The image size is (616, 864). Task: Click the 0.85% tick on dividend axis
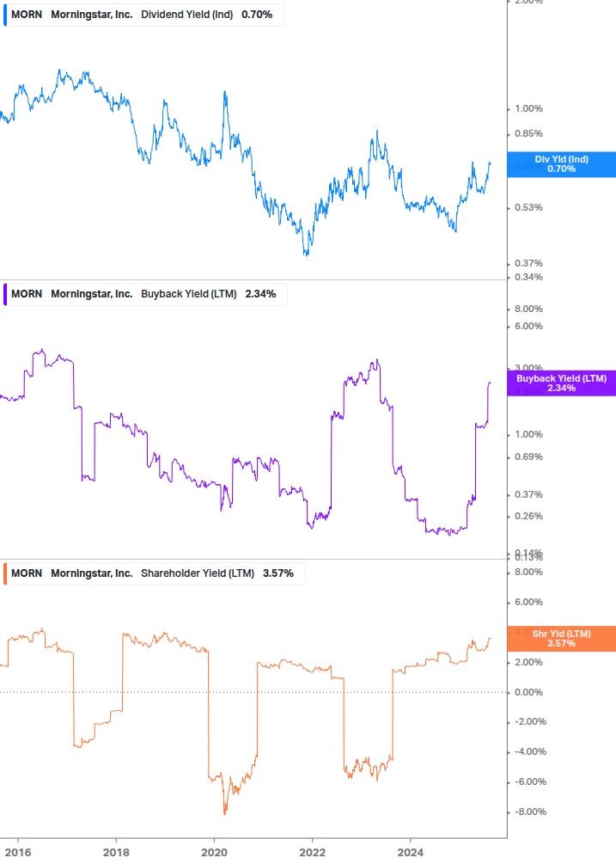click(528, 134)
